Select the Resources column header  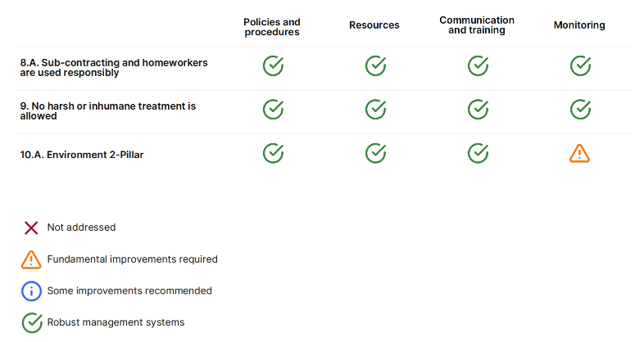click(374, 25)
